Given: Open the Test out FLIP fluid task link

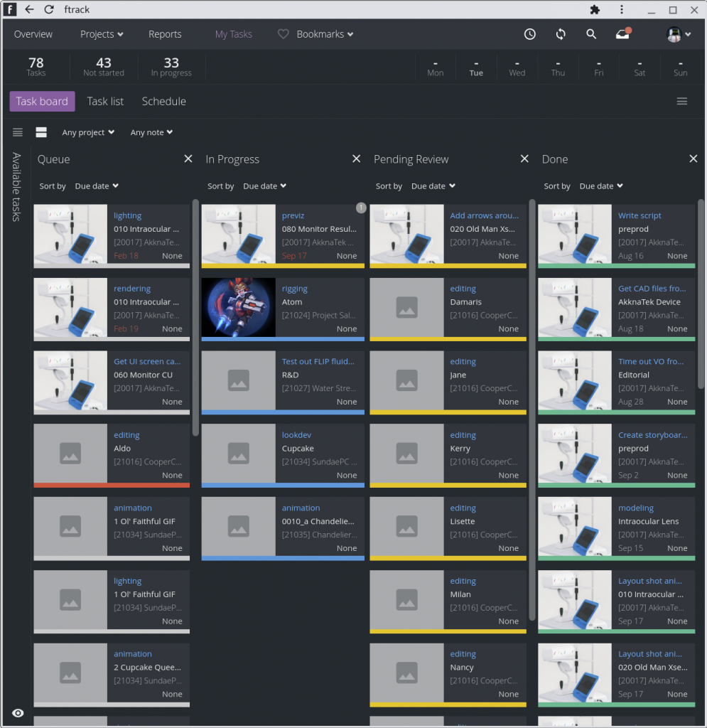Looking at the screenshot, I should click(x=318, y=361).
